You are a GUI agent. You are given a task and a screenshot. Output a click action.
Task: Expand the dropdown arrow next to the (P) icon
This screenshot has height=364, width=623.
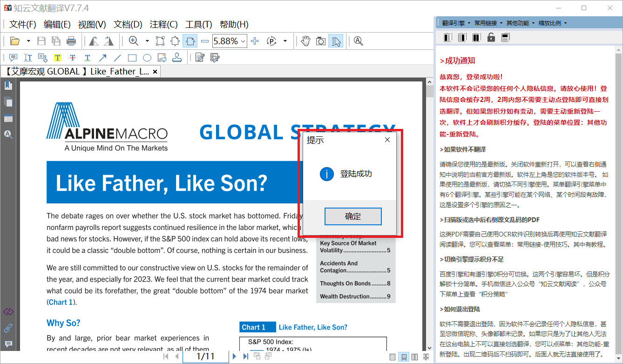pos(285,41)
